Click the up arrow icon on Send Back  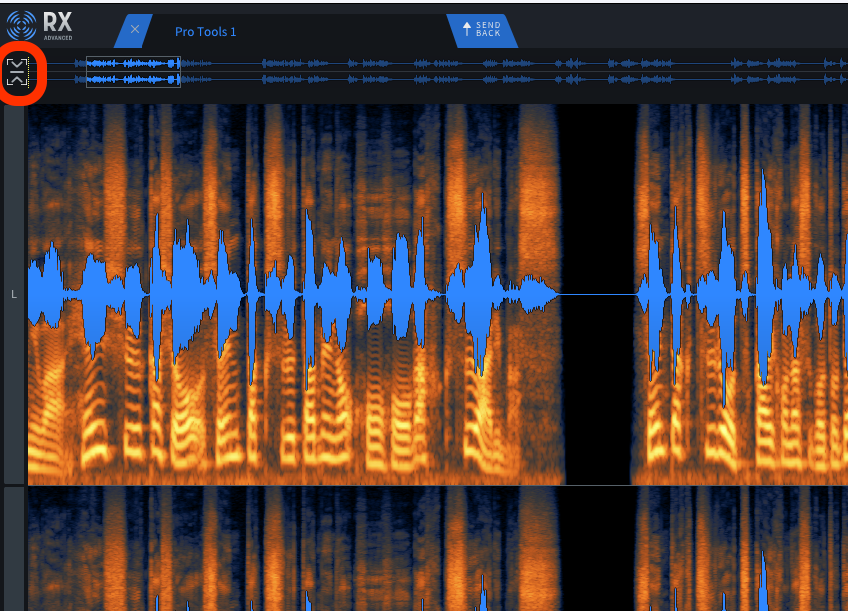(x=466, y=31)
